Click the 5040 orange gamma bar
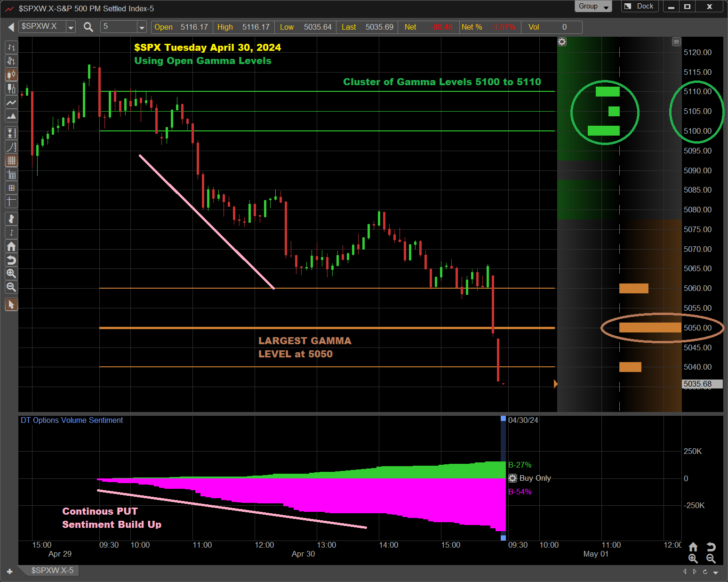728x582 pixels. 630,367
